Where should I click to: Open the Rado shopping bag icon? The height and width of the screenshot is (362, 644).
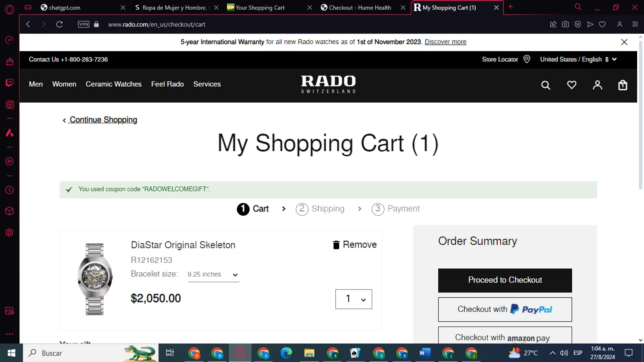(x=623, y=85)
